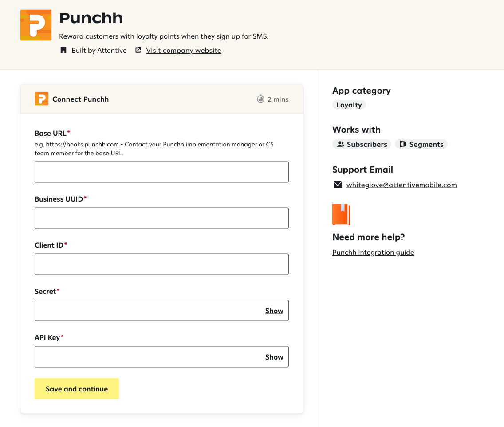
Task: Click the Subscribers tag
Action: (362, 144)
